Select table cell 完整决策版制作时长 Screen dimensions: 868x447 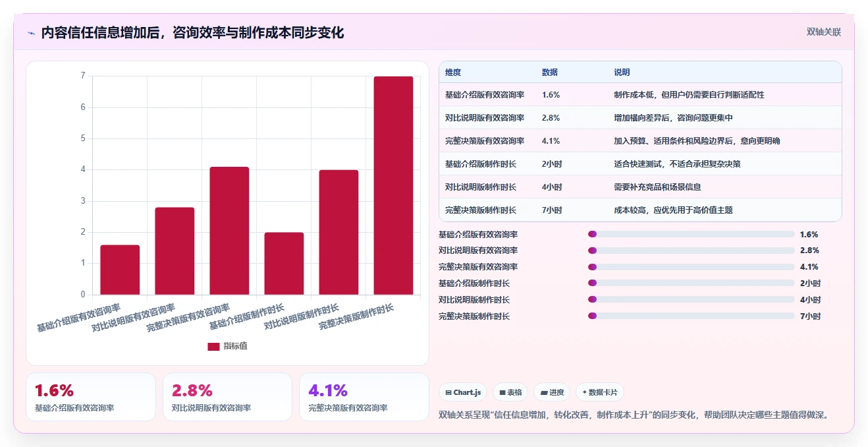[481, 210]
